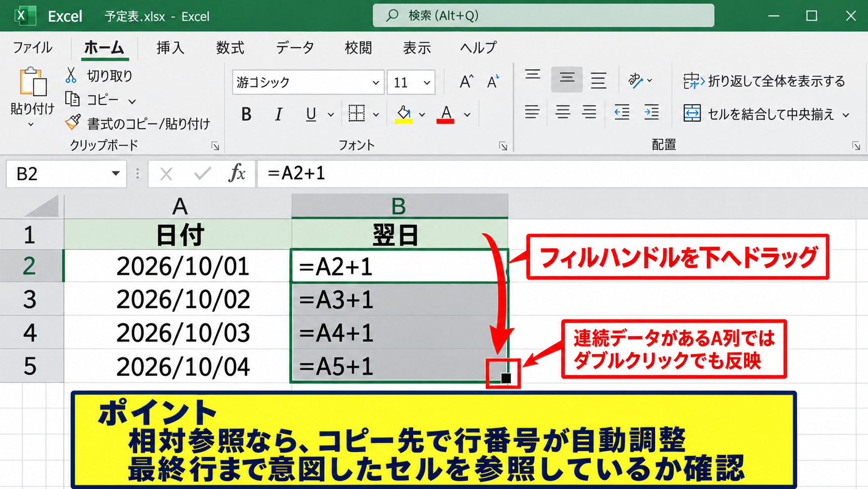
Task: Click the セルを結合して中央揃え button
Action: pyautogui.click(x=759, y=114)
